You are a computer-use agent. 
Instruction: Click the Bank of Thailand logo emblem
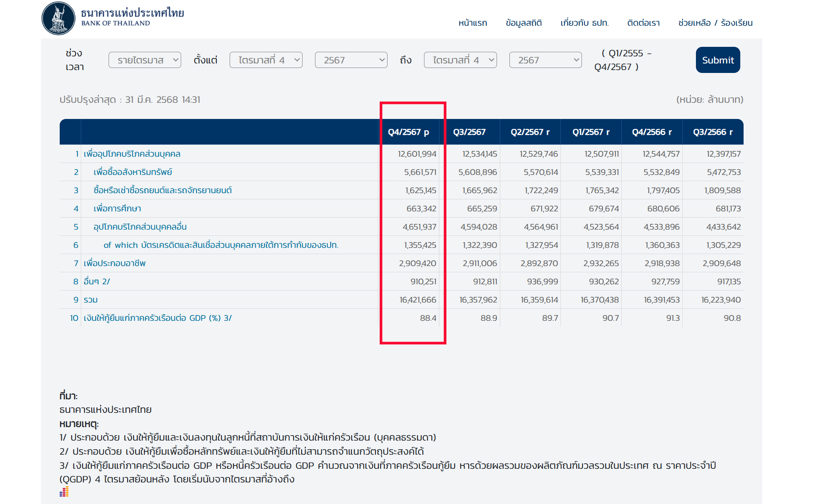(x=58, y=19)
